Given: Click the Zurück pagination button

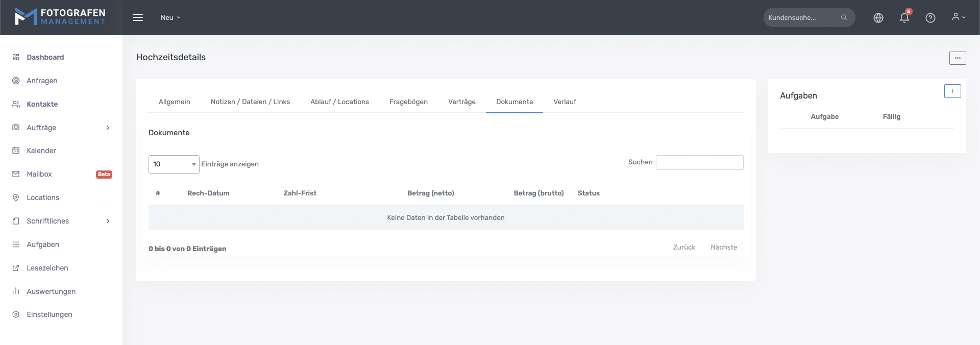Looking at the screenshot, I should pyautogui.click(x=683, y=248).
